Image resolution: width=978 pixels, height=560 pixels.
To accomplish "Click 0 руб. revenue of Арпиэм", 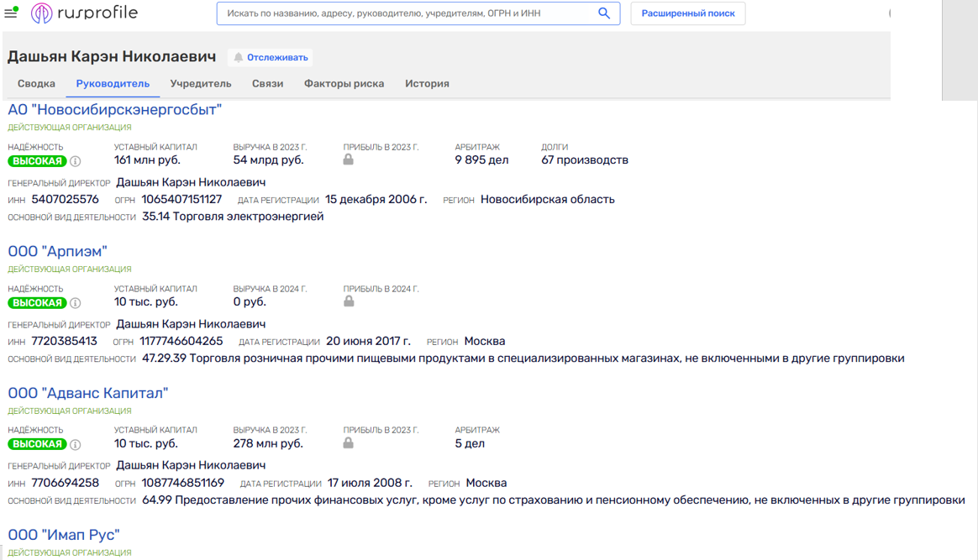I will tap(250, 301).
